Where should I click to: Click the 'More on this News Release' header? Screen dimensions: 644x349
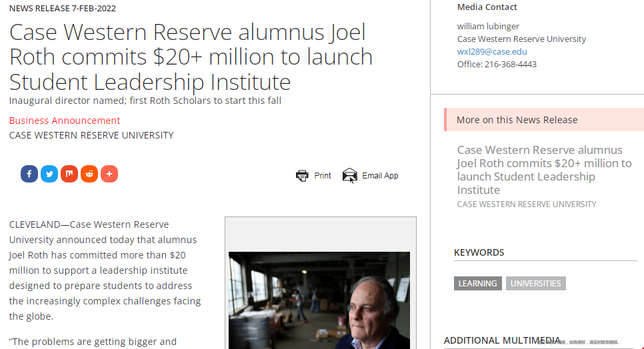[x=544, y=120]
